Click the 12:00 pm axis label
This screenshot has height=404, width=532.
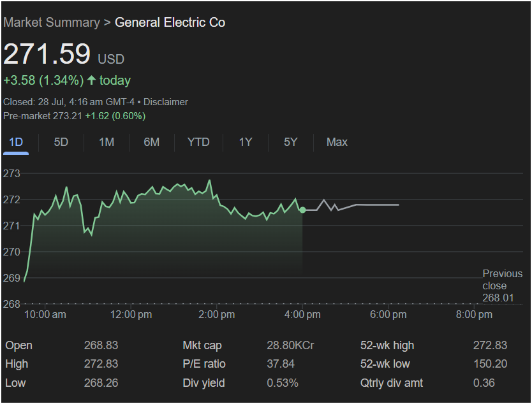click(x=131, y=315)
